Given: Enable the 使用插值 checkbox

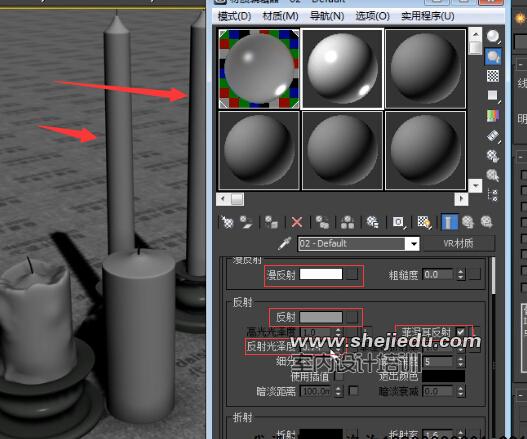Looking at the screenshot, I should pyautogui.click(x=339, y=376).
